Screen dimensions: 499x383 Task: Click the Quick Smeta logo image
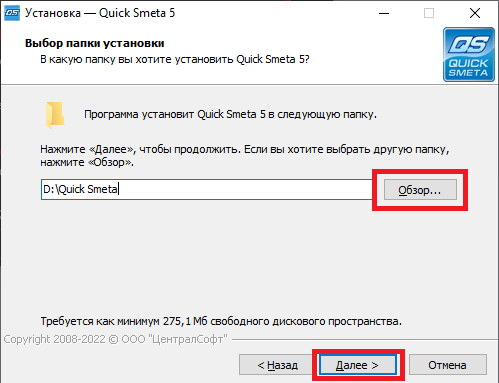(469, 54)
